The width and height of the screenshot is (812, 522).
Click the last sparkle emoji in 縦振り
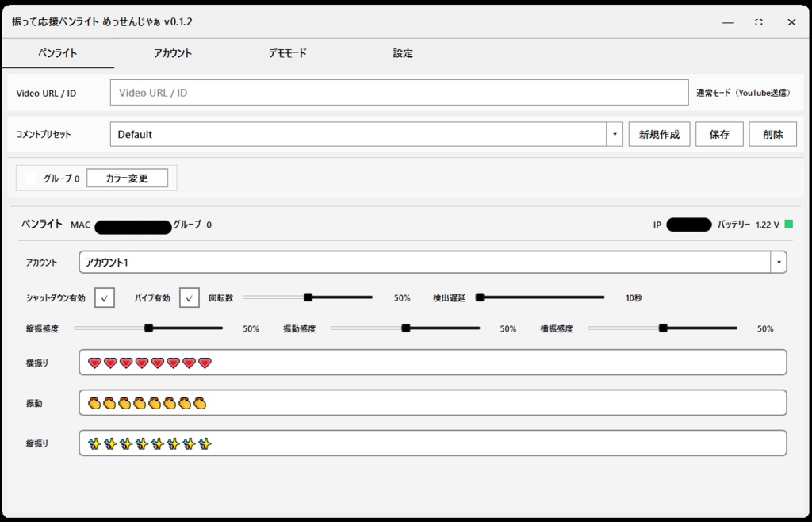205,443
